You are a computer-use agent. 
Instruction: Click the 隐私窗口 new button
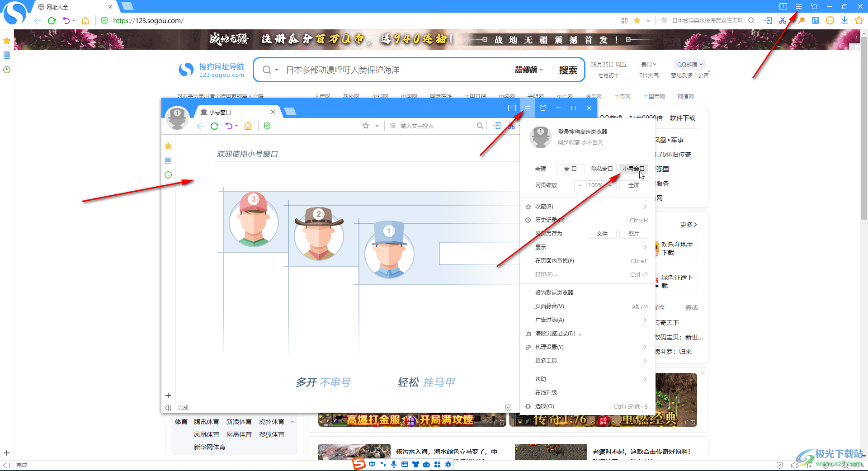point(602,169)
